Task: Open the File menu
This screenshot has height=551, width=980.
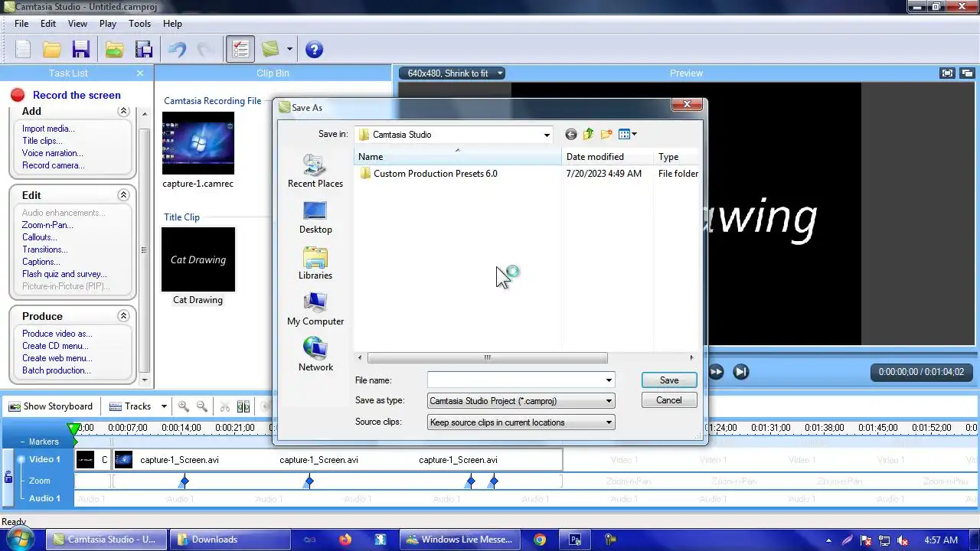Action: pos(21,24)
